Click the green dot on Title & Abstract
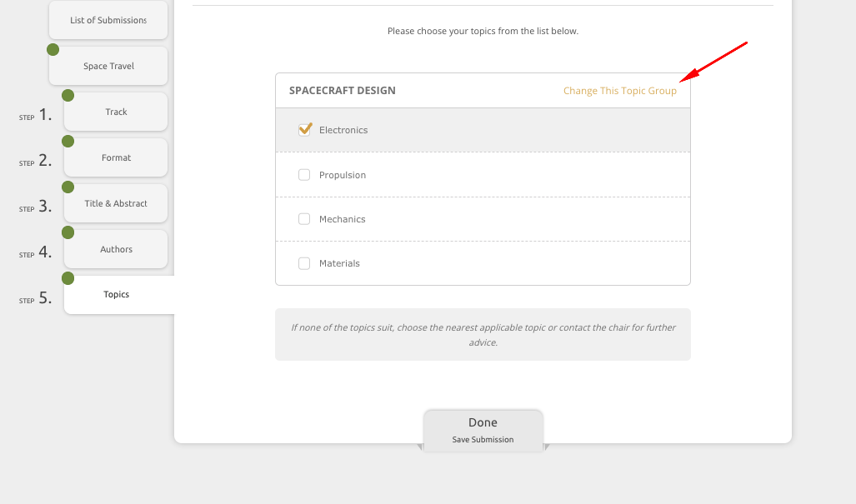Image resolution: width=856 pixels, height=504 pixels. coord(68,187)
